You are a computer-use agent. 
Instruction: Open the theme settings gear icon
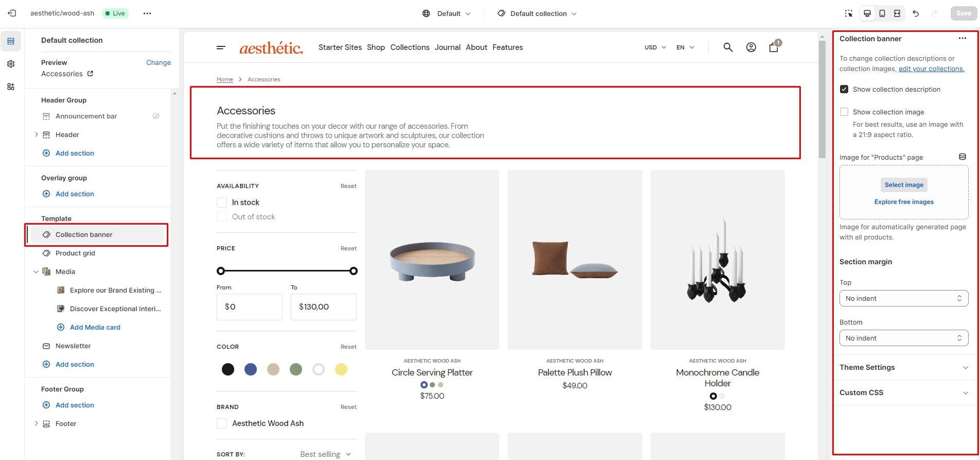(11, 64)
